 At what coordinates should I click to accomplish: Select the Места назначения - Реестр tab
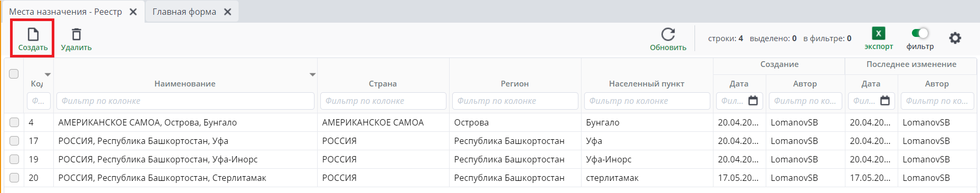(x=65, y=12)
